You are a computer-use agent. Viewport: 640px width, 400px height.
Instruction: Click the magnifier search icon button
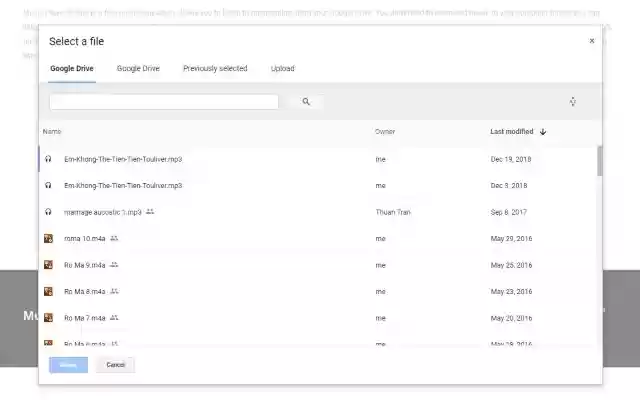[x=306, y=102]
